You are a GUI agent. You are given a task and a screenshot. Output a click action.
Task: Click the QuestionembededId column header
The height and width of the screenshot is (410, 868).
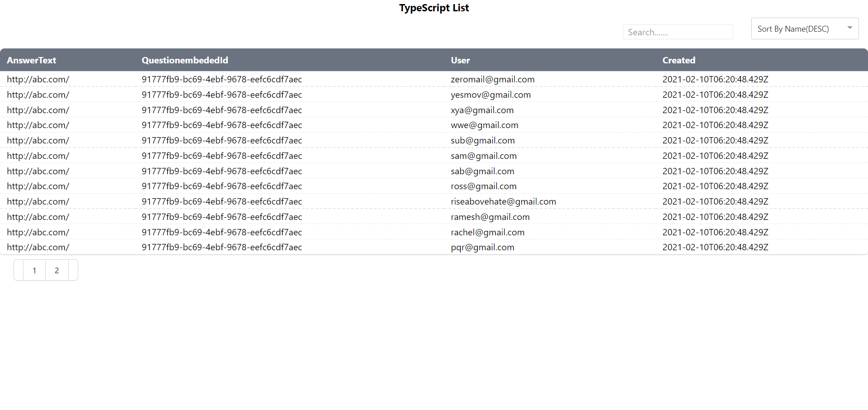point(184,60)
